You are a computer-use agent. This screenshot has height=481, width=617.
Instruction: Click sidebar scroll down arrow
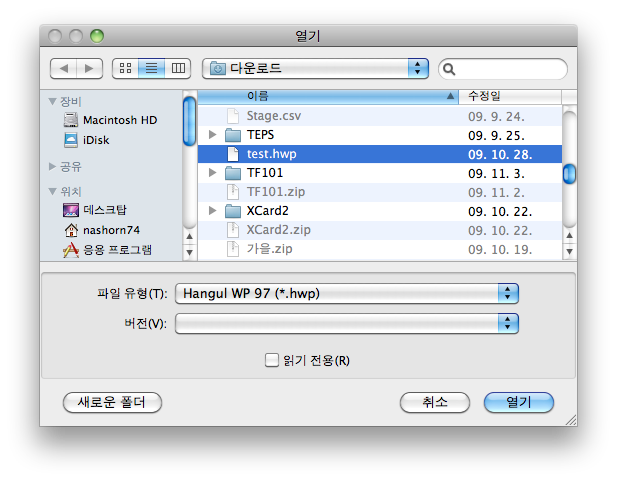(x=190, y=252)
